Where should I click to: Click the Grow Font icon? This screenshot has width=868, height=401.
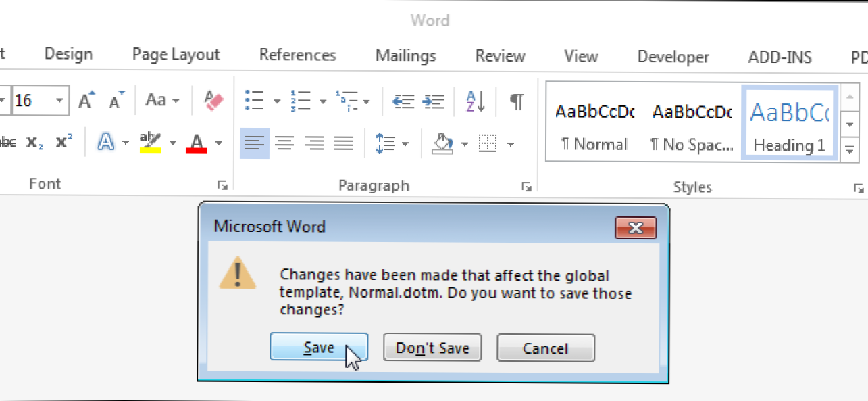[87, 101]
